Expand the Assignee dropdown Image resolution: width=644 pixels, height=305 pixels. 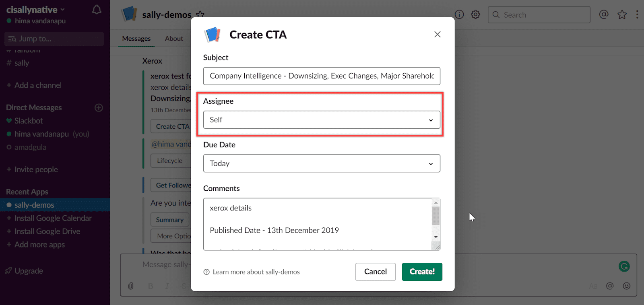point(322,120)
